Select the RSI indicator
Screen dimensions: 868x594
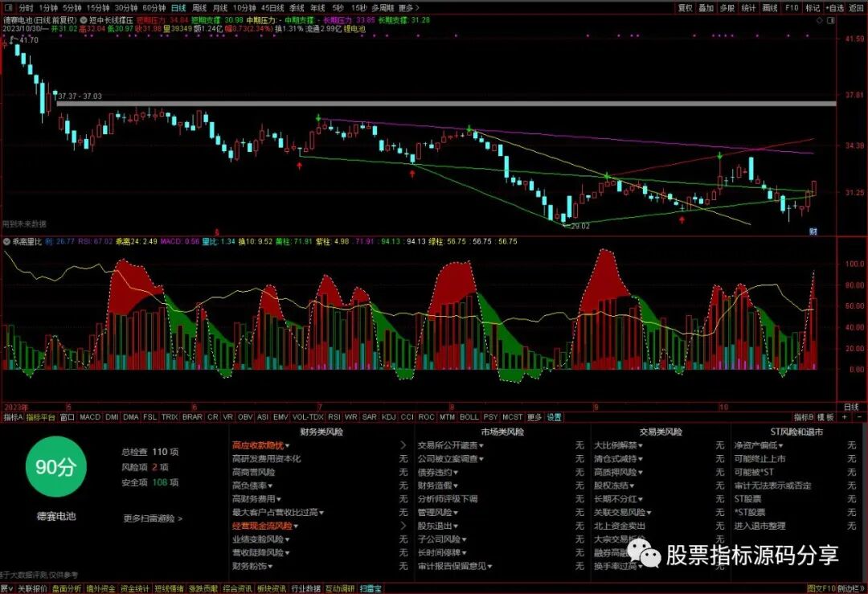click(334, 417)
